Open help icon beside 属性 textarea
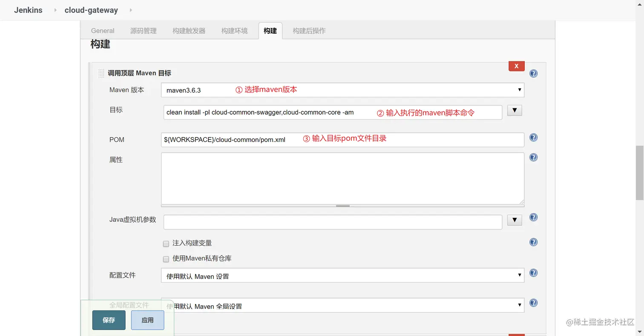Image resolution: width=644 pixels, height=336 pixels. pyautogui.click(x=533, y=157)
